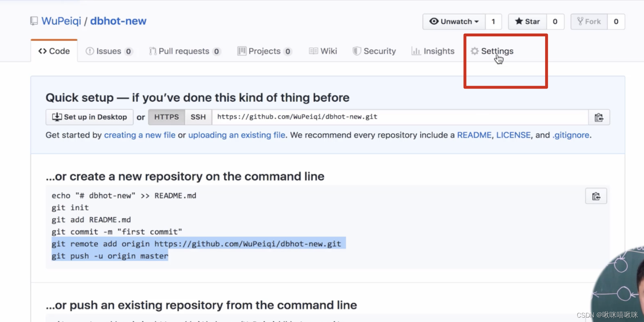644x322 pixels.
Task: Click the star count showing 0
Action: point(555,22)
